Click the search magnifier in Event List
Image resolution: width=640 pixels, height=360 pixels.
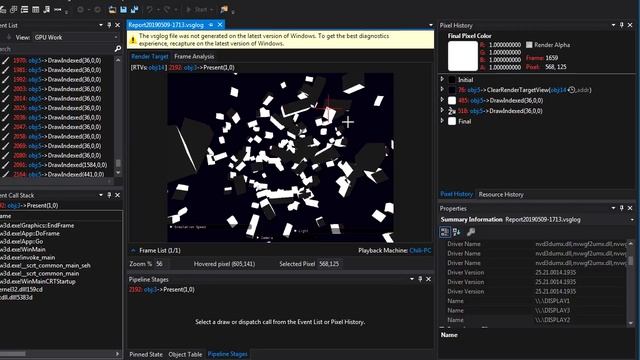point(118,49)
